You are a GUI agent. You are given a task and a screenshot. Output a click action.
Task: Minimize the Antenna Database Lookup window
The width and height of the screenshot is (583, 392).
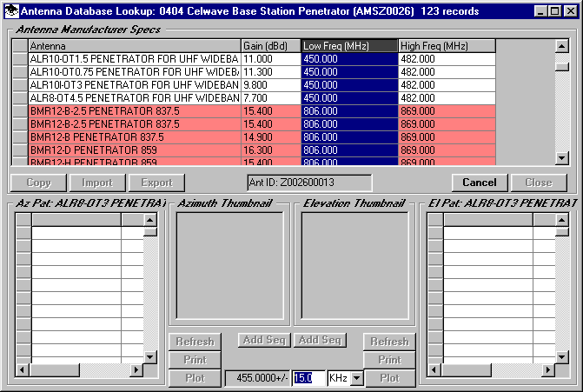click(540, 11)
